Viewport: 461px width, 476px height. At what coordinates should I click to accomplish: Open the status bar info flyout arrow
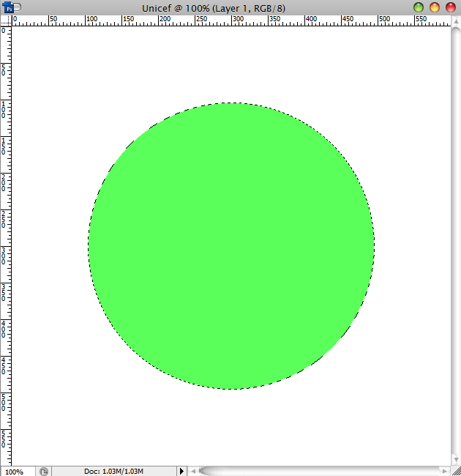pos(181,471)
